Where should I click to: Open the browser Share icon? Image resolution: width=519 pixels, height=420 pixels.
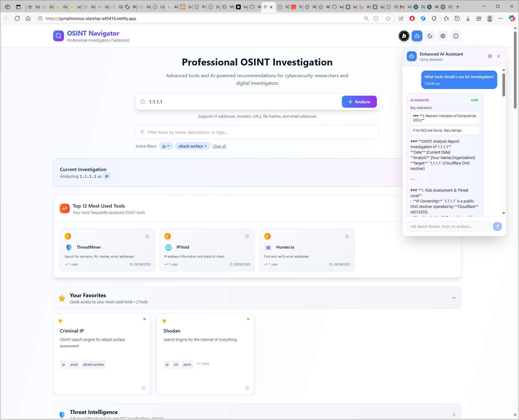[479, 18]
